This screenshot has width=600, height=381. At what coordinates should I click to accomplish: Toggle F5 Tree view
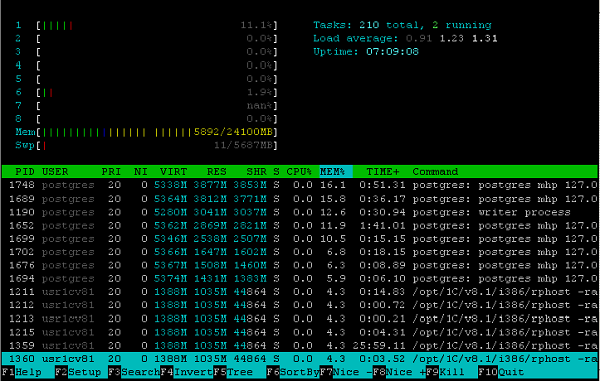pos(233,372)
